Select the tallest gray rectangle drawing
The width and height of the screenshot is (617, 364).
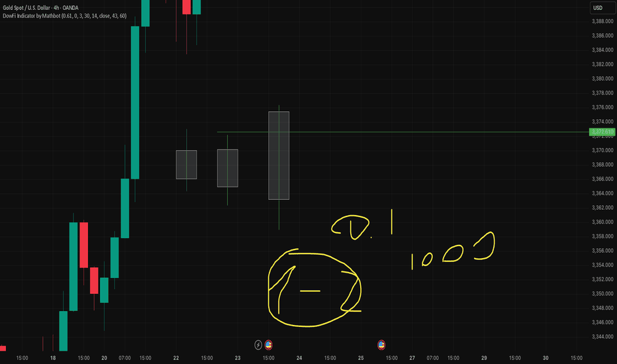[279, 156]
